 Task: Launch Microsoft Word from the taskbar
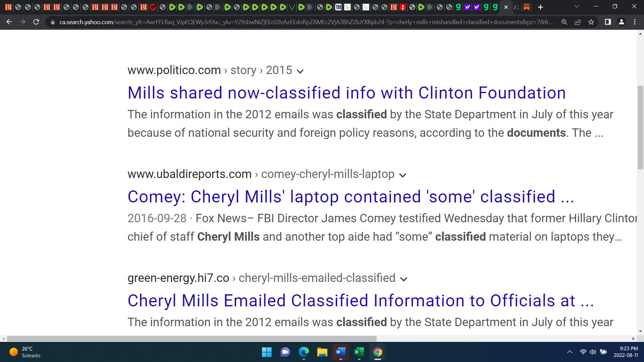(x=340, y=352)
